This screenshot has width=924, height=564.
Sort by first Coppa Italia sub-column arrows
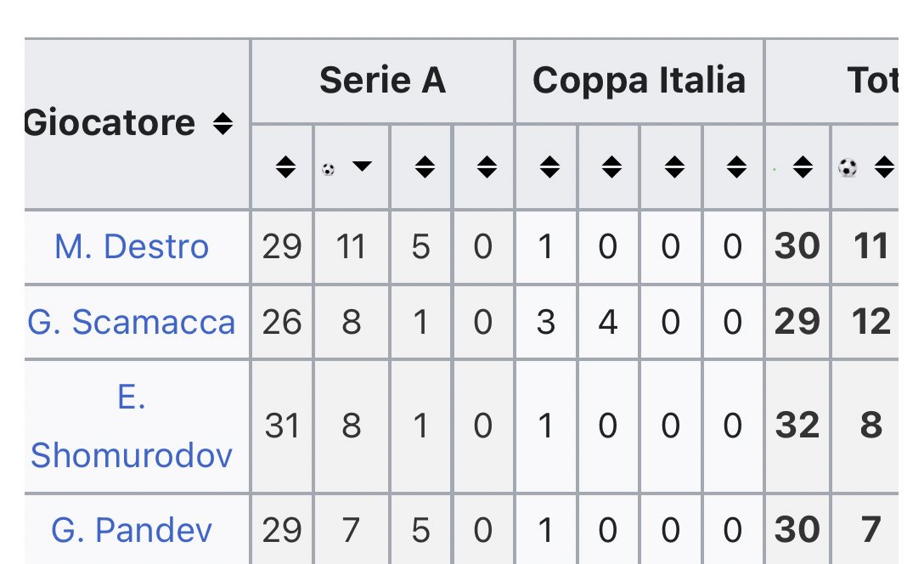[549, 167]
